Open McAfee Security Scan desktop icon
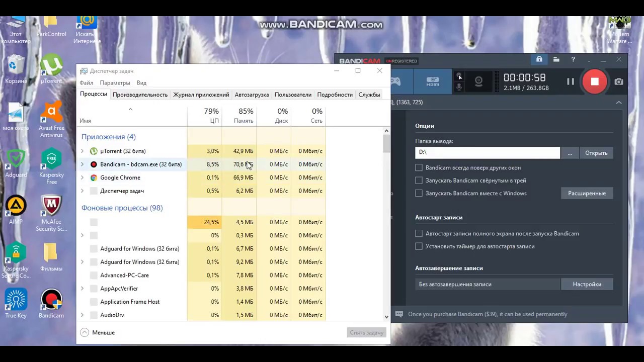644x362 pixels. point(51,214)
